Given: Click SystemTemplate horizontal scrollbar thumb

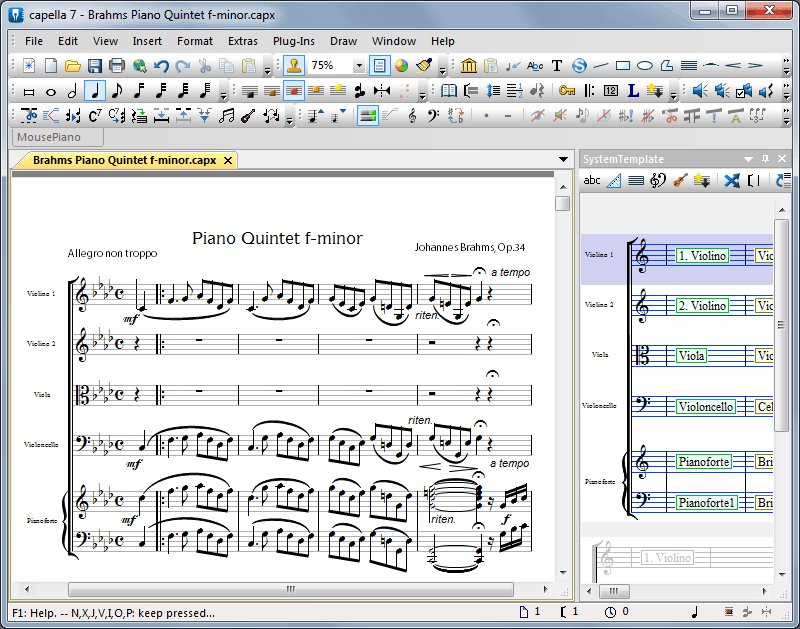Looking at the screenshot, I should [614, 591].
